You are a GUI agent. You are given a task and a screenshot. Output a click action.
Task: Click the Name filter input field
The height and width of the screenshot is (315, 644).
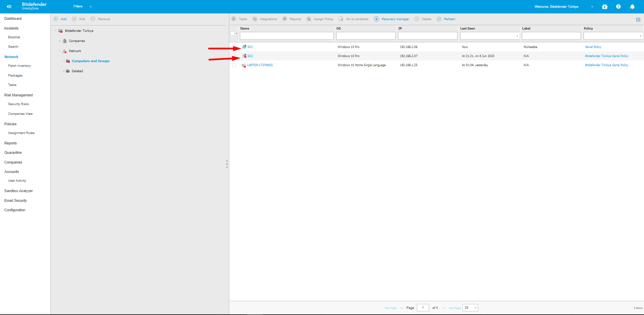[x=286, y=36]
